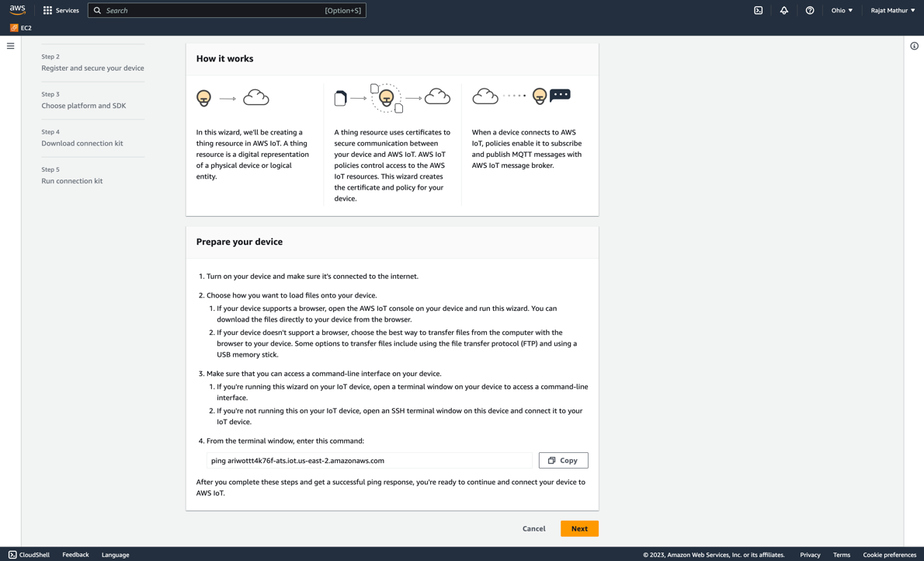The height and width of the screenshot is (561, 924).
Task: Copy the ping command
Action: tap(563, 460)
